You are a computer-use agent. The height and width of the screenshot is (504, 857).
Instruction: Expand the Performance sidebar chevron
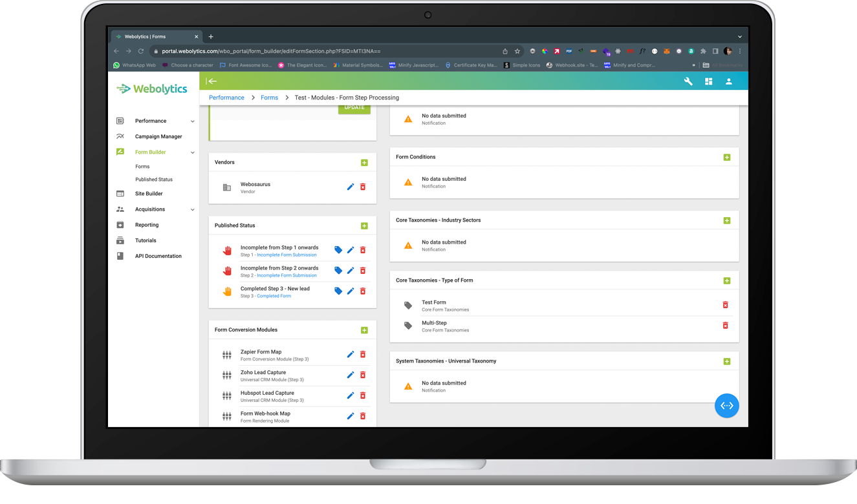tap(193, 121)
